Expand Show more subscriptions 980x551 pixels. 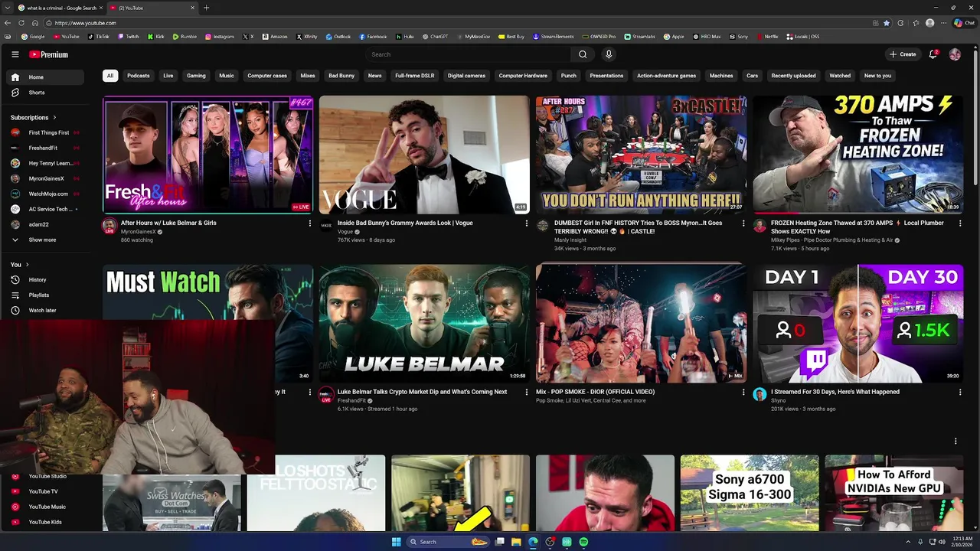(x=46, y=240)
